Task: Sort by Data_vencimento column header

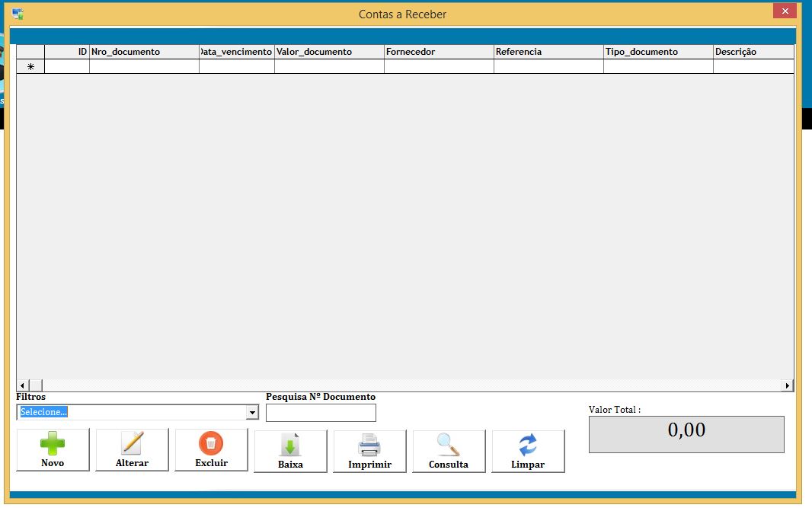Action: (x=237, y=52)
